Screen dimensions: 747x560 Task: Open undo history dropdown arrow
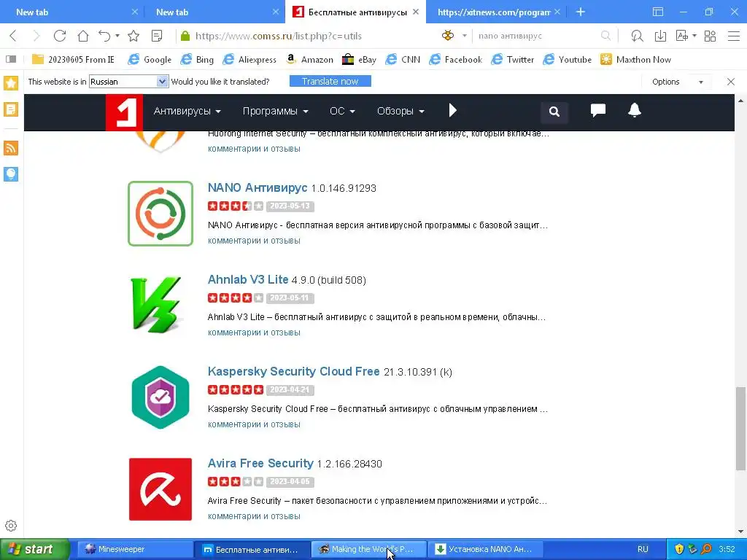(x=117, y=36)
